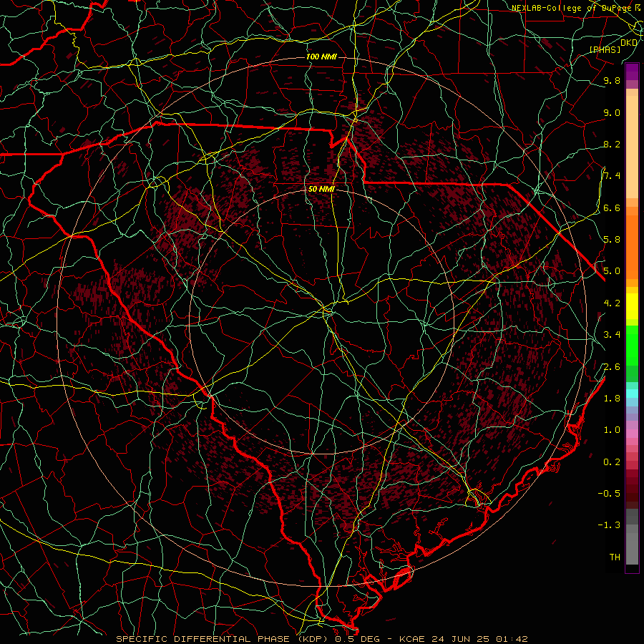Click the 50 NMI range ring label
Viewport: 644px width, 644px height.
[321, 189]
